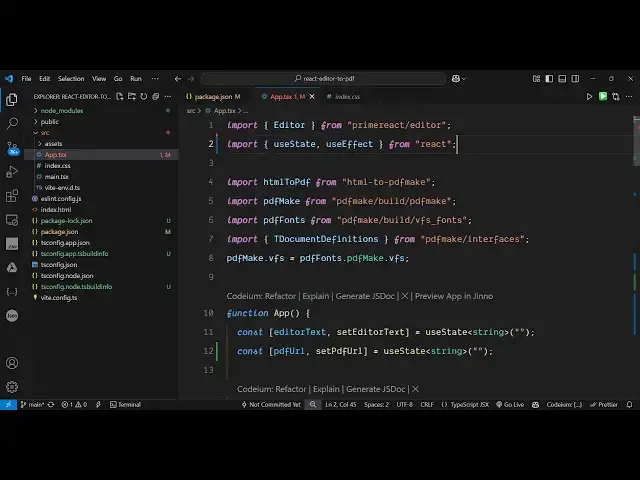Go back with navigation arrow
Screen dimensions: 640x480
tap(178, 79)
